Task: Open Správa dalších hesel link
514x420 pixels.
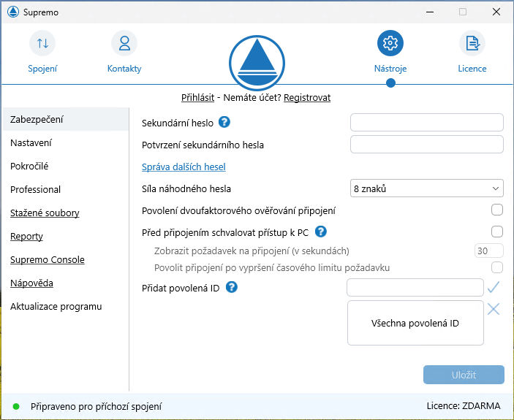Action: [x=184, y=167]
